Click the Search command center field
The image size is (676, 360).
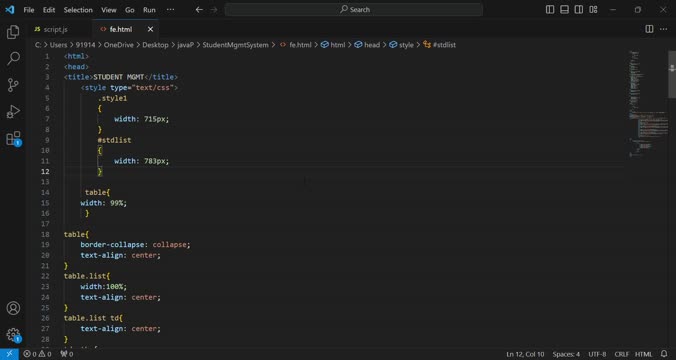354,9
